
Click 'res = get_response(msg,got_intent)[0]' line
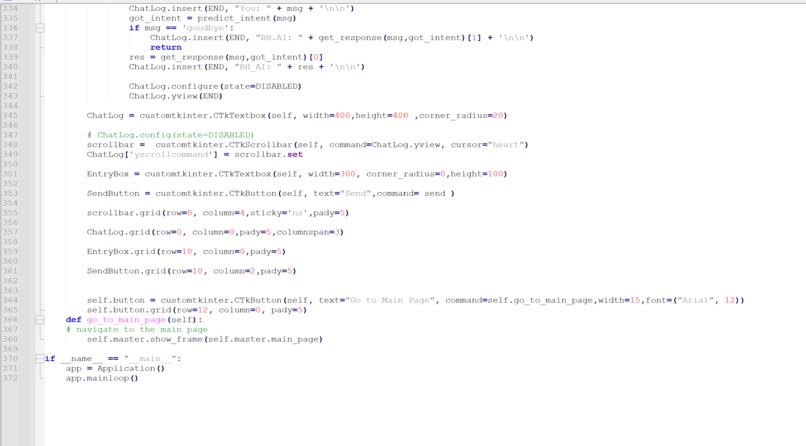226,57
